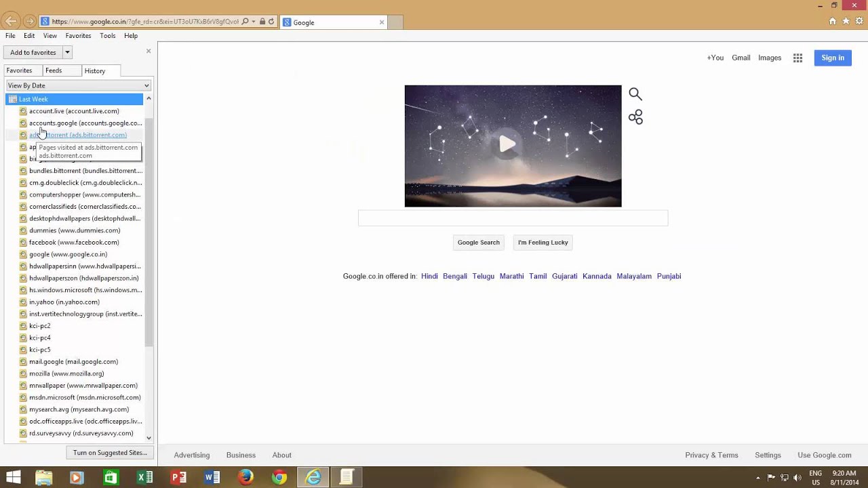Click the search magnifier in the address bar
The height and width of the screenshot is (488, 868).
click(x=245, y=22)
